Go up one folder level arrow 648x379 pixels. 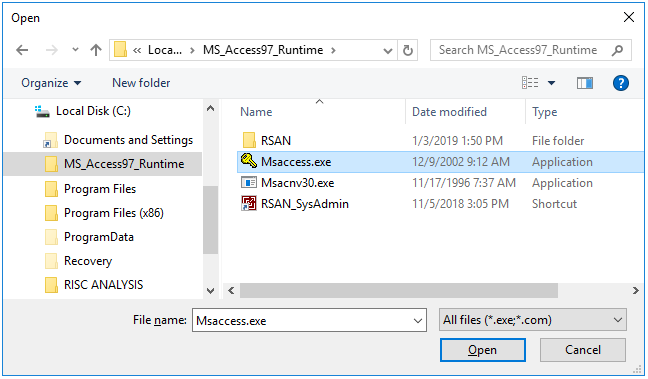tap(96, 50)
